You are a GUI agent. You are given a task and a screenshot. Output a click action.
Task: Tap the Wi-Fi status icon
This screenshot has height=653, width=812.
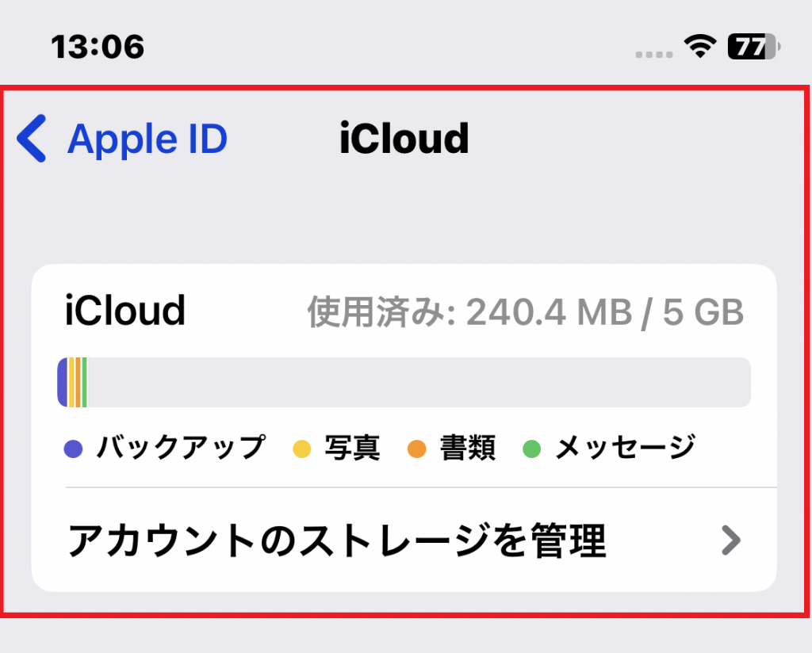(700, 47)
